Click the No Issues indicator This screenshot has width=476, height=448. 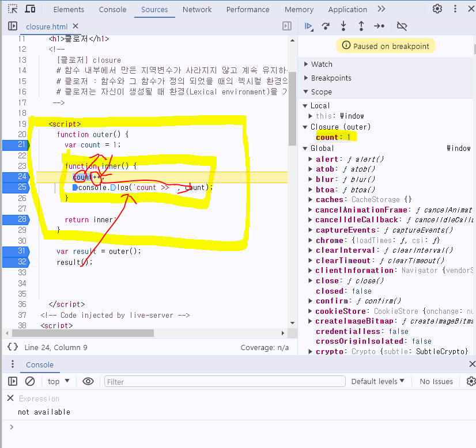[436, 381]
